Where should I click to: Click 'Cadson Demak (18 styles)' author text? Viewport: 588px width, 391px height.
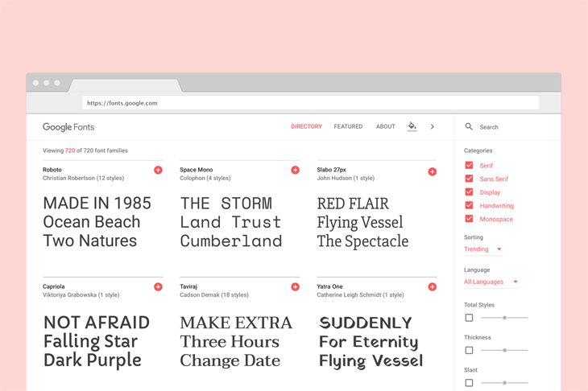point(214,295)
